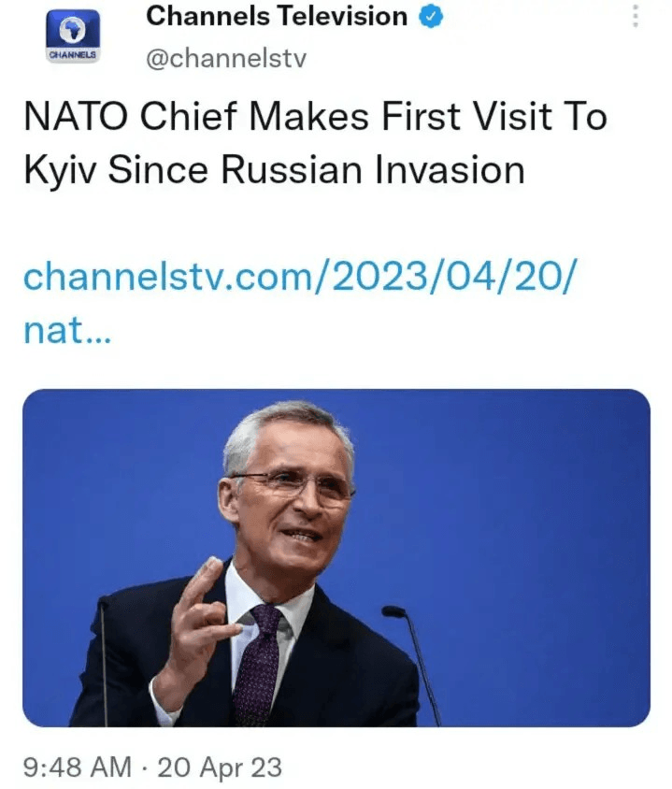Click the man's purple tie in the image

(x=256, y=665)
